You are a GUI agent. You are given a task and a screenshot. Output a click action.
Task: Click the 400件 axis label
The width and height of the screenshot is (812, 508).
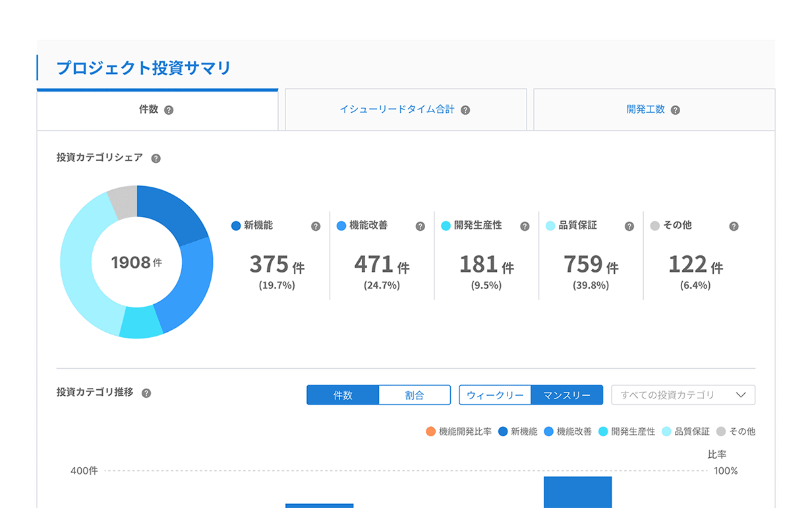(x=84, y=471)
